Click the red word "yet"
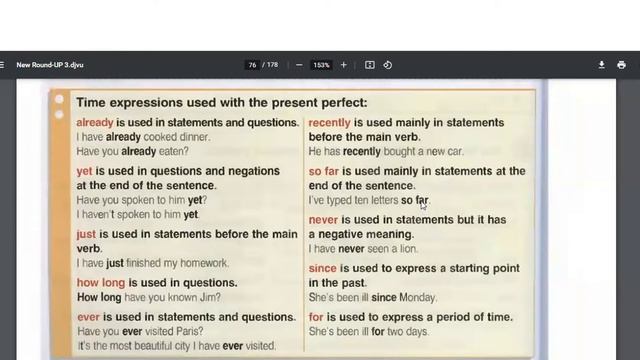The width and height of the screenshot is (640, 360). (84, 171)
